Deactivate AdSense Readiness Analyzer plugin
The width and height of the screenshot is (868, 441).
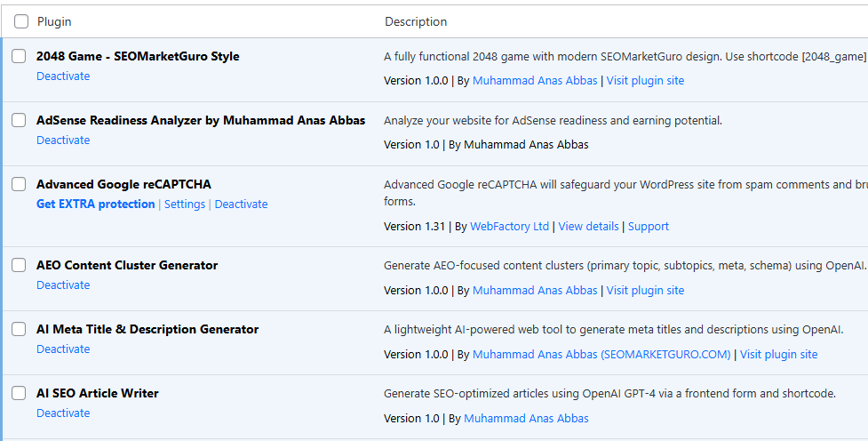click(63, 140)
